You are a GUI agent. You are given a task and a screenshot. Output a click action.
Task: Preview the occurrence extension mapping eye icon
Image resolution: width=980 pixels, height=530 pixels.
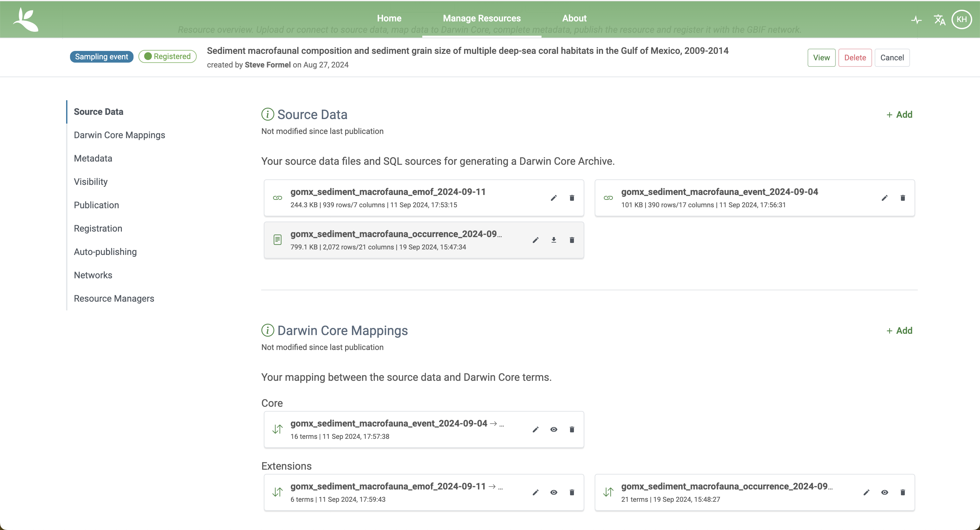coord(884,492)
